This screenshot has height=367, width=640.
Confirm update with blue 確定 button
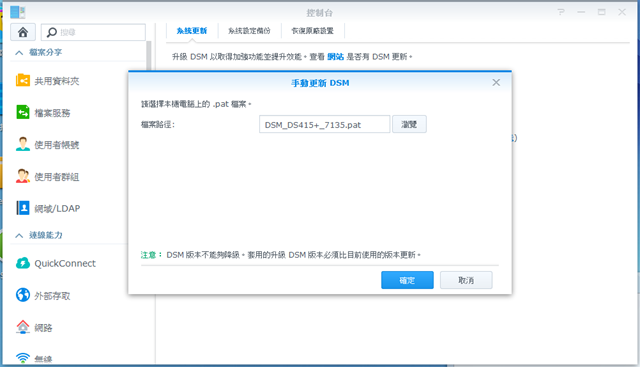(407, 280)
